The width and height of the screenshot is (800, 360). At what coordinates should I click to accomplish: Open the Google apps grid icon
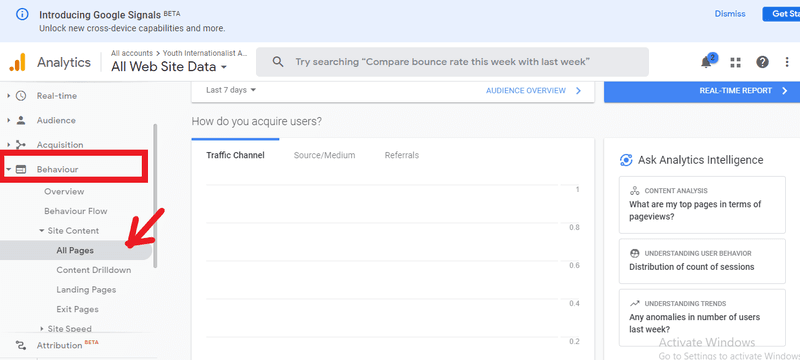(x=735, y=62)
